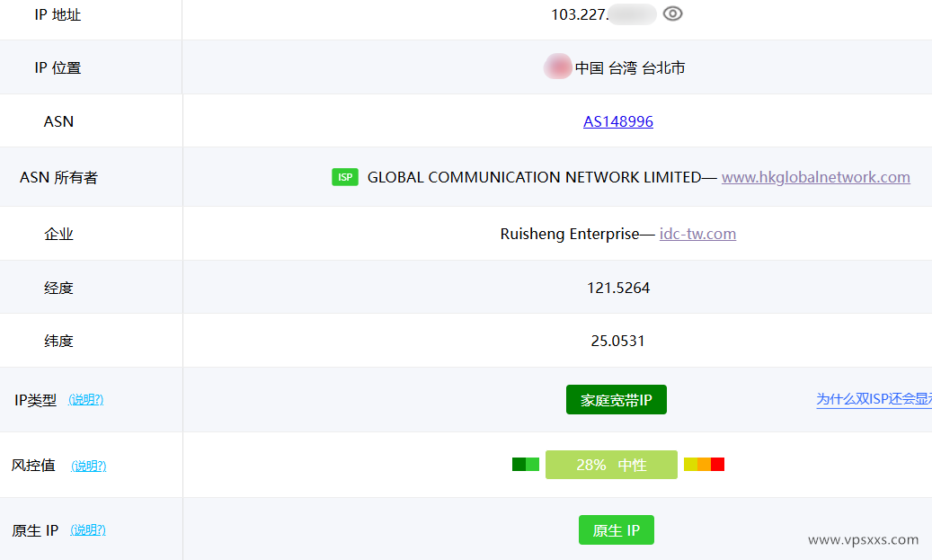The image size is (932, 560).
Task: Open the AS148996 ASN link
Action: pos(618,121)
